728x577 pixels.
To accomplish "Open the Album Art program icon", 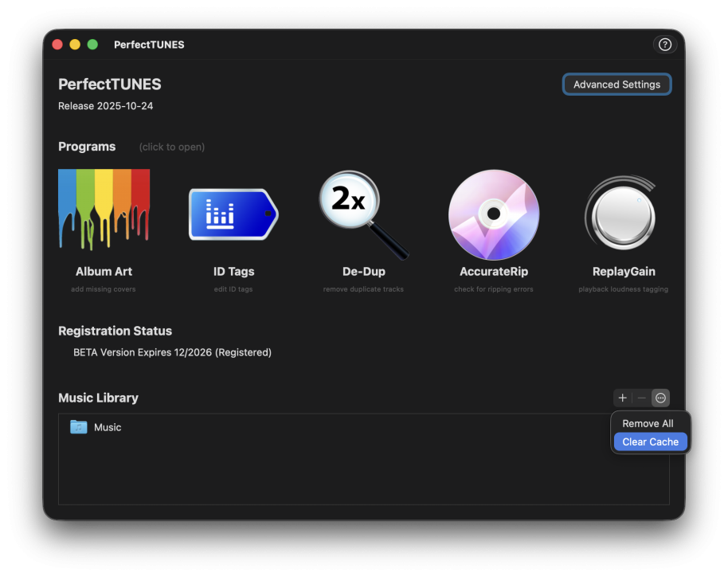I will 104,210.
